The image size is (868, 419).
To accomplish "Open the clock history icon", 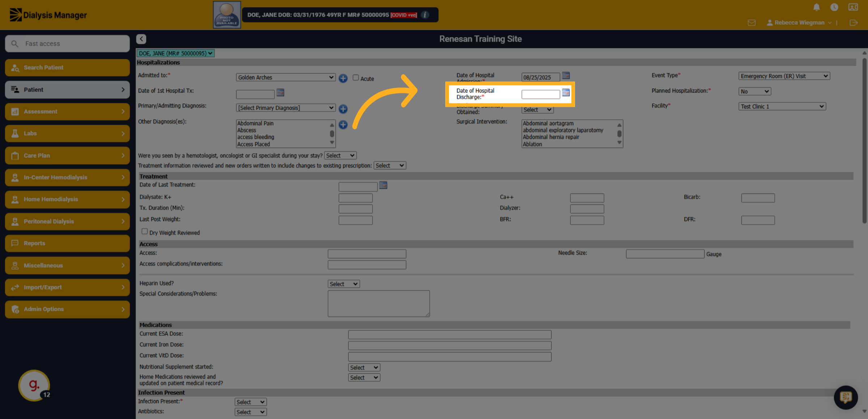I will pos(834,7).
